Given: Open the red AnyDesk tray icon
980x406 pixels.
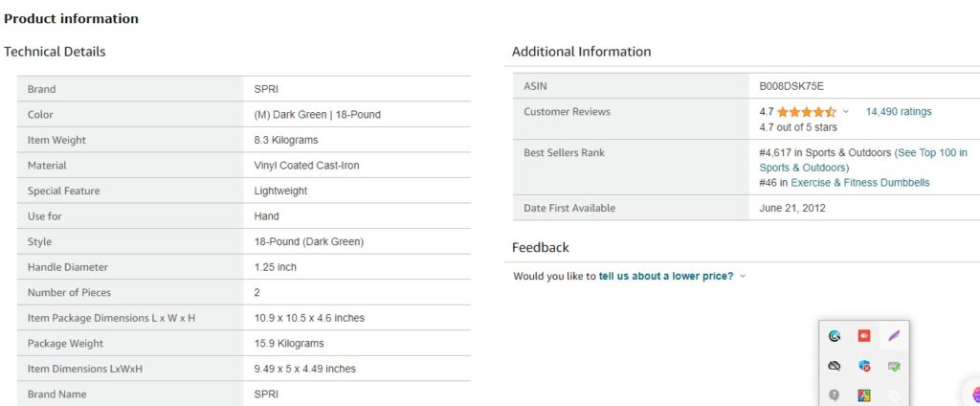Looking at the screenshot, I should [864, 336].
